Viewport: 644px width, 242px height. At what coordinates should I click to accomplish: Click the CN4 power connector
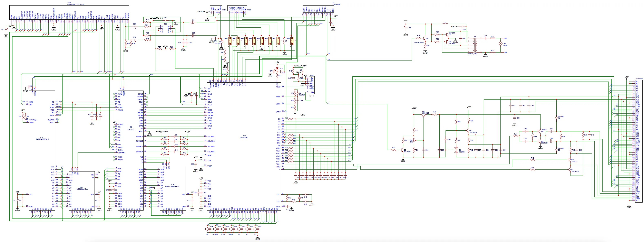[312, 85]
